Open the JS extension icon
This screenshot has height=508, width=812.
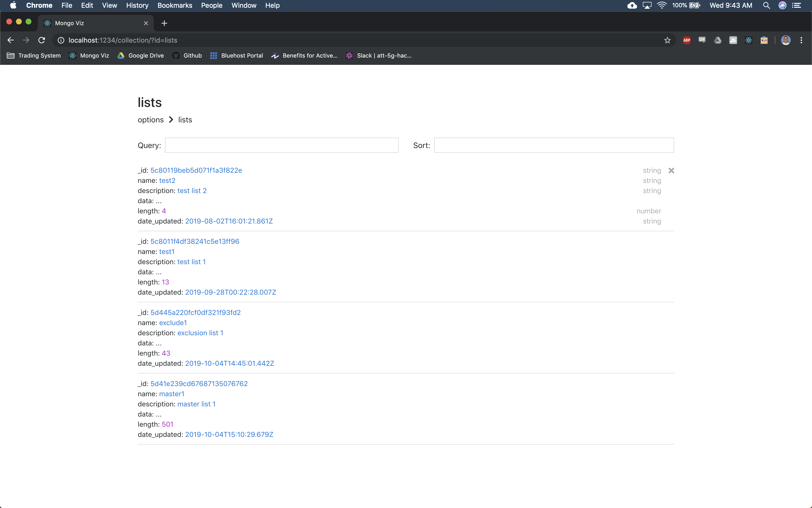[x=733, y=40]
